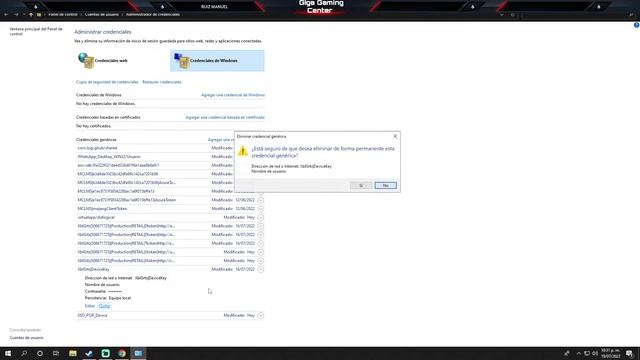This screenshot has height=360, width=640.
Task: Open Cuentas de usuario sidebar link
Action: pyautogui.click(x=27, y=338)
